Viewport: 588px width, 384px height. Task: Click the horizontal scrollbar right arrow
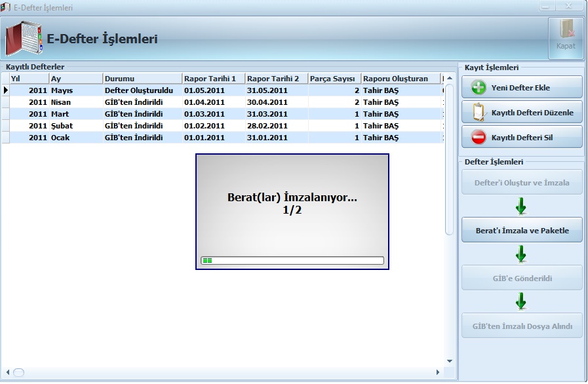point(438,372)
